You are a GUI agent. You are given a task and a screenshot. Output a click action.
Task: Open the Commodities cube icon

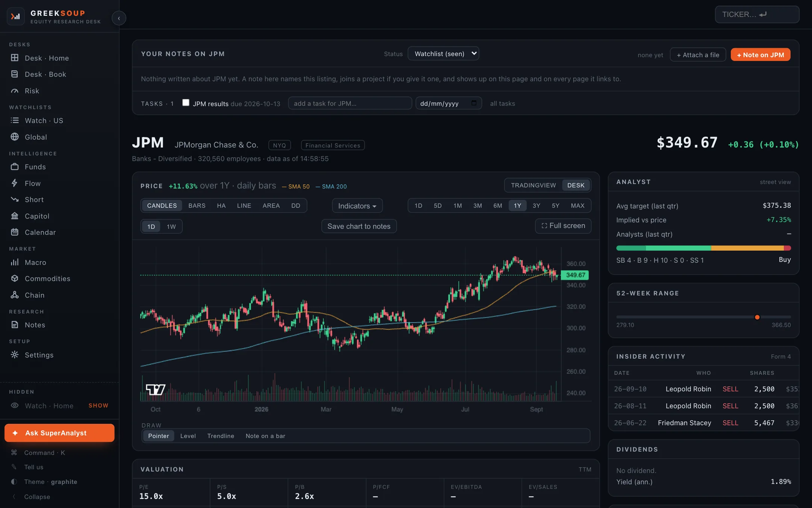pyautogui.click(x=15, y=278)
